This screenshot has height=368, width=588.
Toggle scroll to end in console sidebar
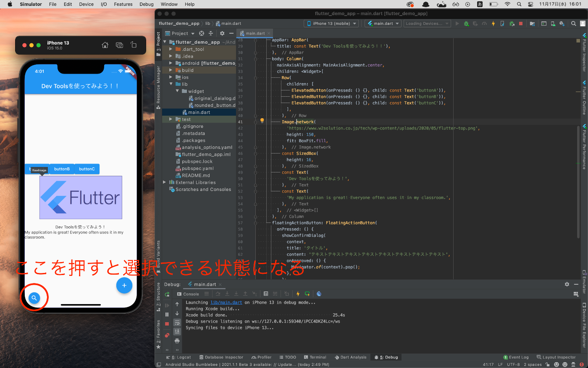click(177, 331)
